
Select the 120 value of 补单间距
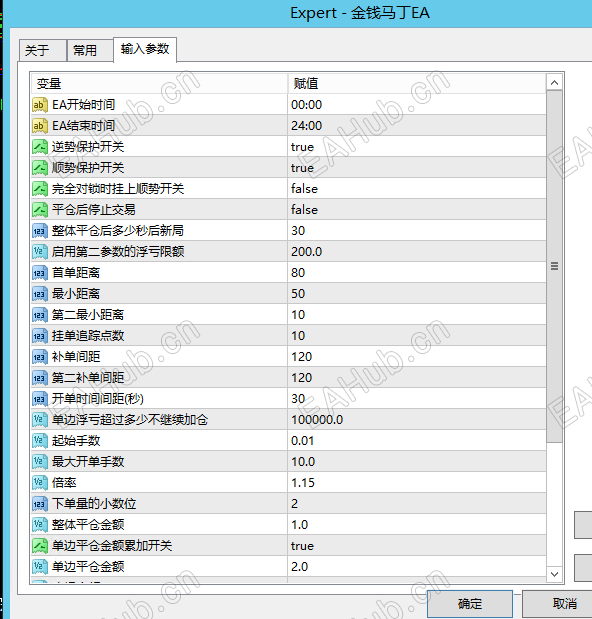[417, 356]
